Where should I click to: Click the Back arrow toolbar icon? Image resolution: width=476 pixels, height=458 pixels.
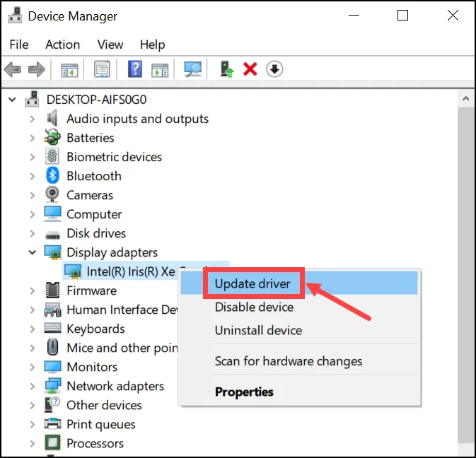[13, 69]
